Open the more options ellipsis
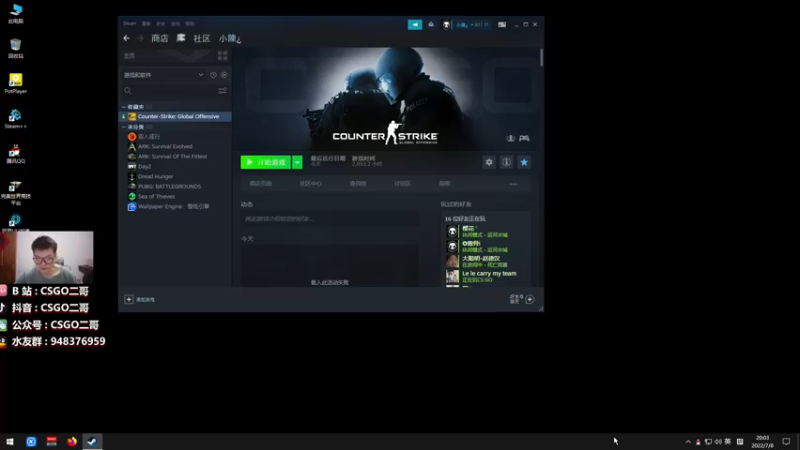The width and height of the screenshot is (800, 450). coord(513,184)
